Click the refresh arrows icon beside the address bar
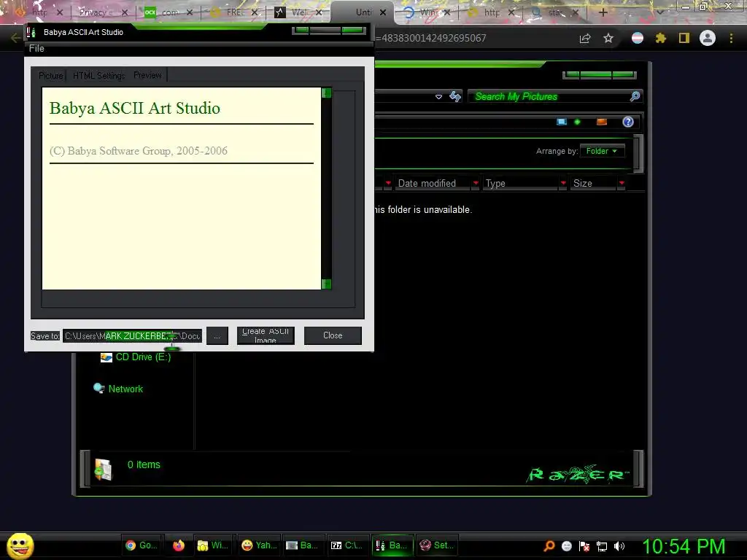Image resolution: width=747 pixels, height=560 pixels. pos(455,97)
